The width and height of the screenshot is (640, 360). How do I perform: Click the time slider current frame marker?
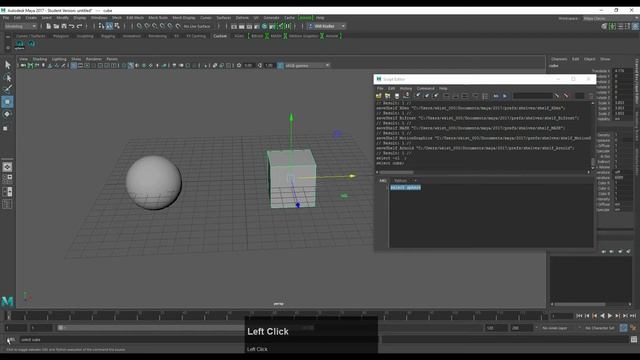click(9, 316)
